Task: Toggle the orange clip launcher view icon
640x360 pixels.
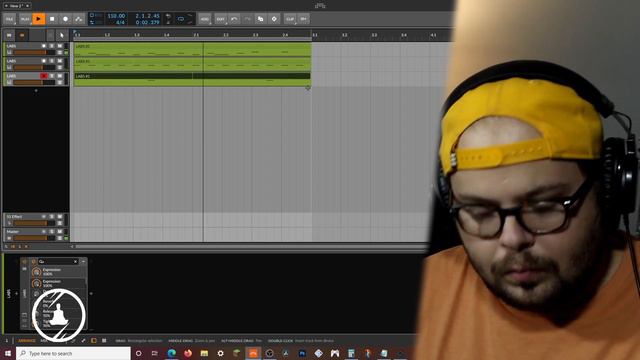Action: tap(22, 35)
